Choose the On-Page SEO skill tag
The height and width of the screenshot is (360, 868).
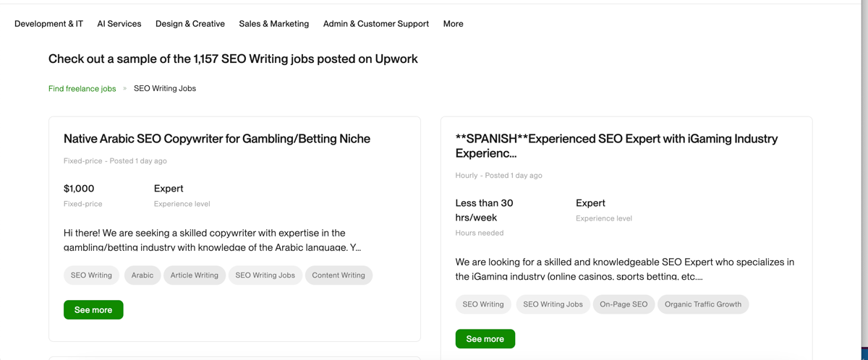[x=624, y=304]
